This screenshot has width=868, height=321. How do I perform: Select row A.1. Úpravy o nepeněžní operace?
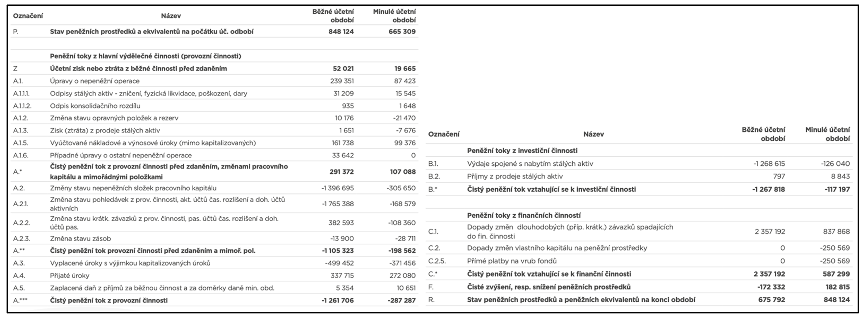[214, 81]
